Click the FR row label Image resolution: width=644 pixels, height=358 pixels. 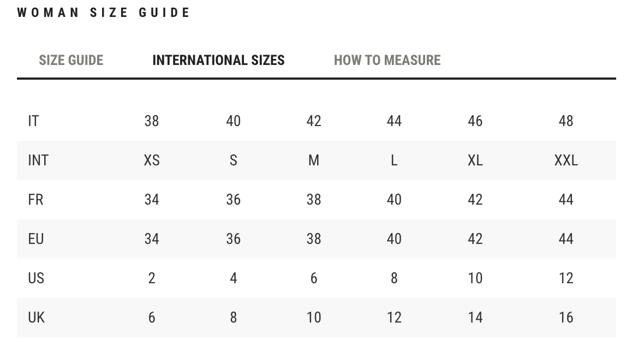pyautogui.click(x=35, y=200)
